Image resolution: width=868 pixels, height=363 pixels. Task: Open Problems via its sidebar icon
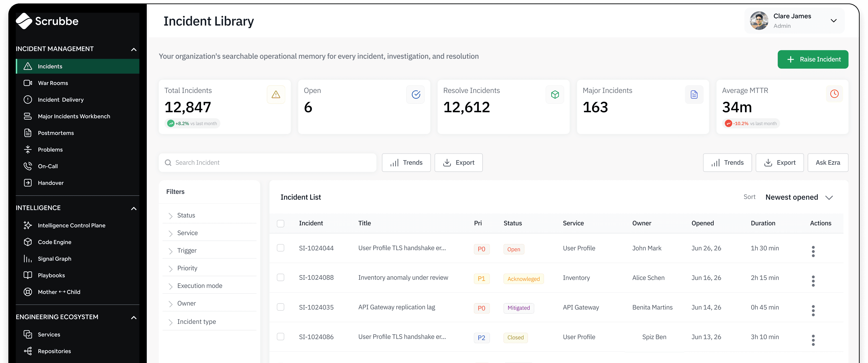coord(28,149)
